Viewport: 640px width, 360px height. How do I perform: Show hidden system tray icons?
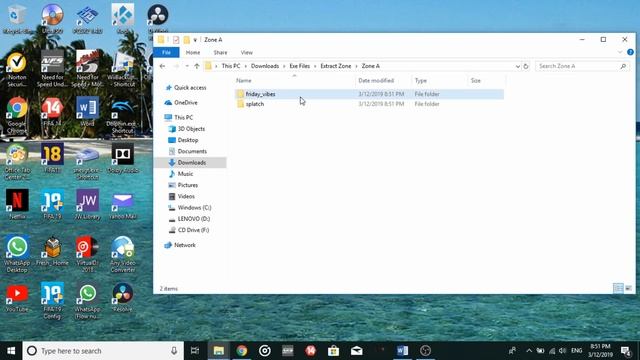[x=529, y=351]
